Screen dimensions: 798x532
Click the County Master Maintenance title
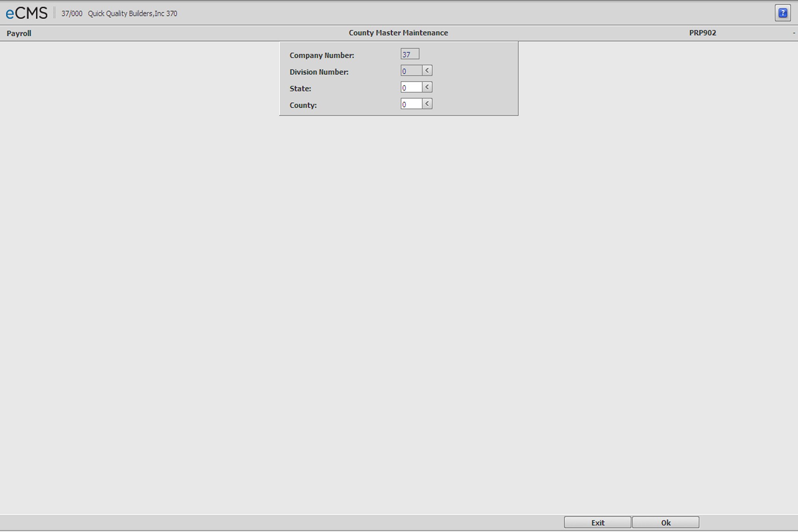click(398, 33)
